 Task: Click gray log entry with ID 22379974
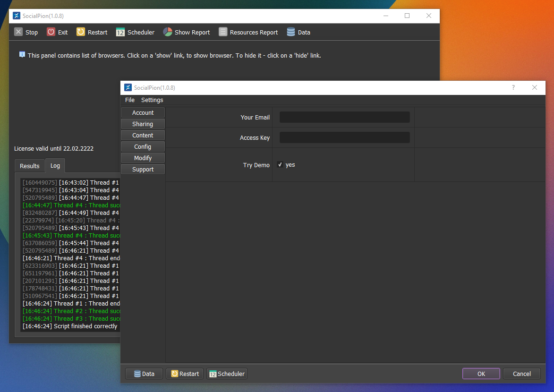pyautogui.click(x=71, y=221)
